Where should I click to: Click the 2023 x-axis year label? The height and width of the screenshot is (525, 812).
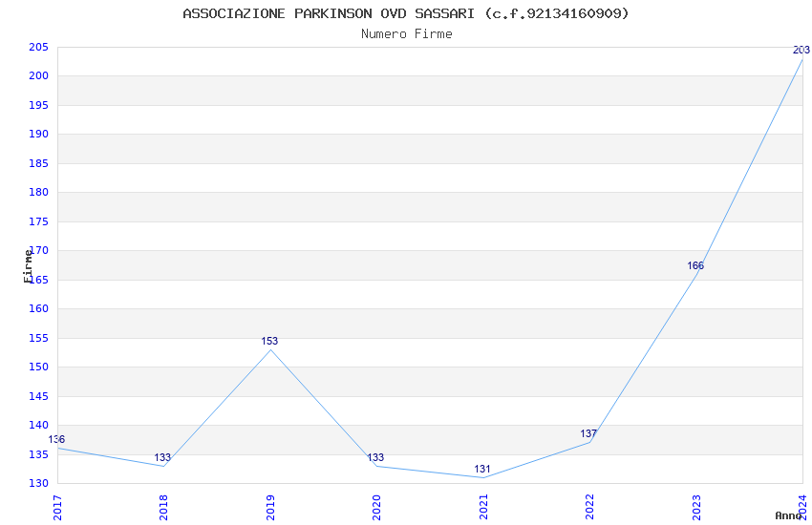(696, 508)
